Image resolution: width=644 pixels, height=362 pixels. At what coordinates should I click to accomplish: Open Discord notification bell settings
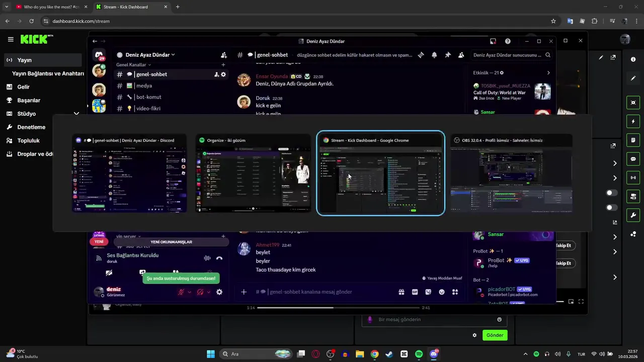coord(434,55)
